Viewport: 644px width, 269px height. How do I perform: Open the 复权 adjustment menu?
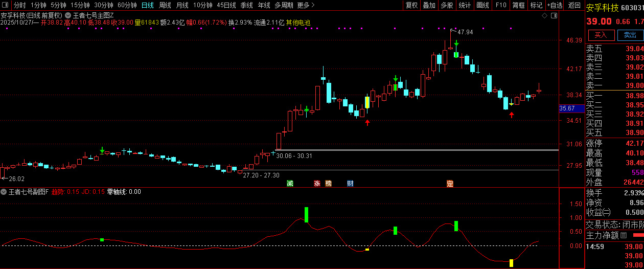[411, 5]
